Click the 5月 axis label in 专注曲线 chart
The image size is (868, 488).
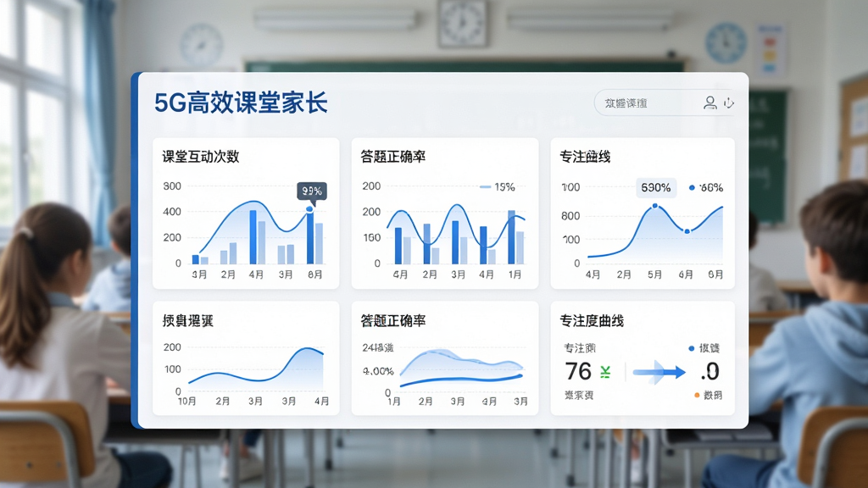click(655, 274)
